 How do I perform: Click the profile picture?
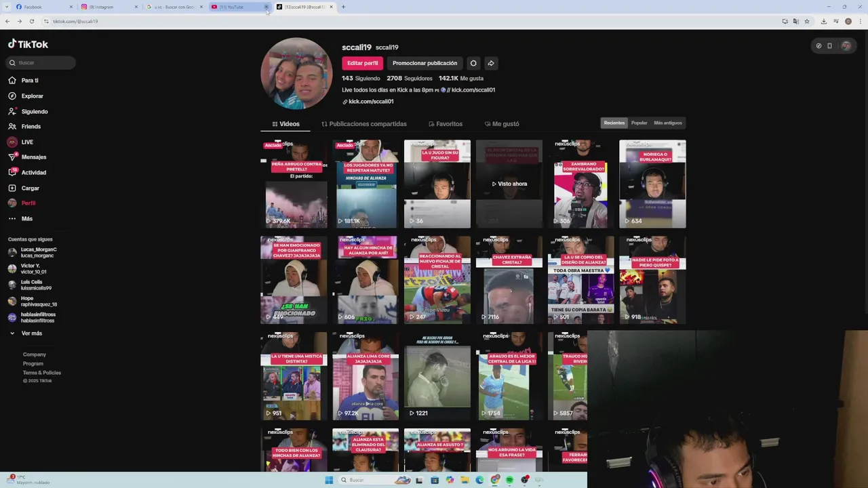tap(296, 73)
